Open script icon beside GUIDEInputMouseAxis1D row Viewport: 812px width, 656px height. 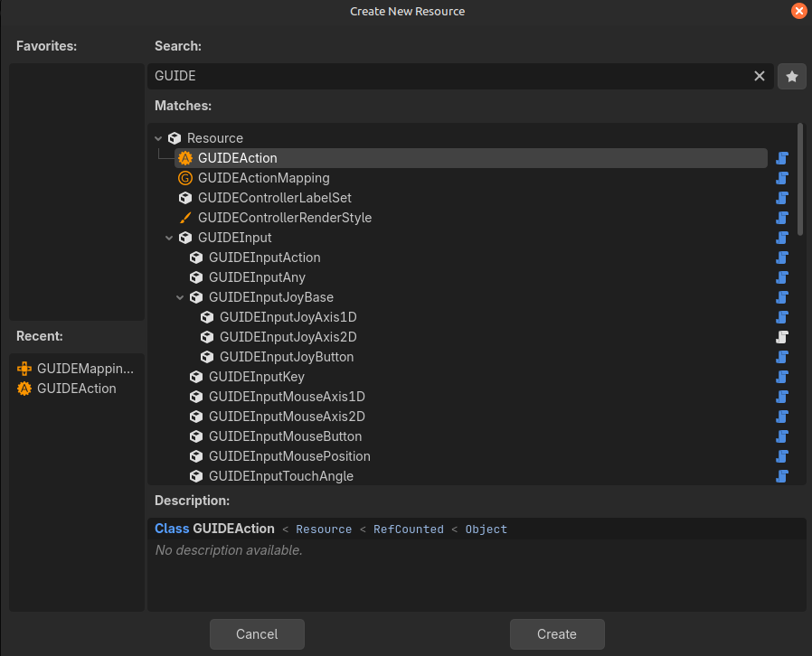coord(782,397)
